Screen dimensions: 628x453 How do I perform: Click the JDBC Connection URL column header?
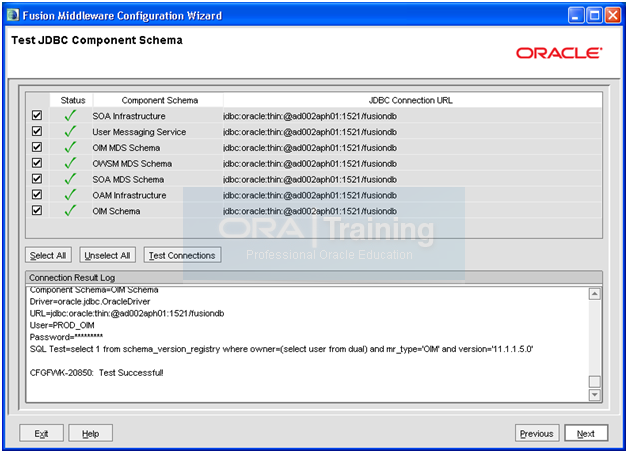pos(412,100)
